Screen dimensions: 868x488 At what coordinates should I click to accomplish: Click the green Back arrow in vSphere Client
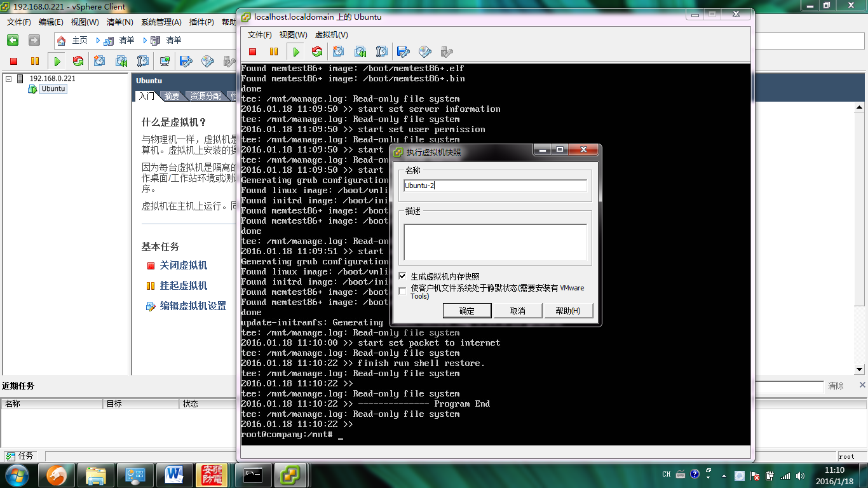(13, 40)
